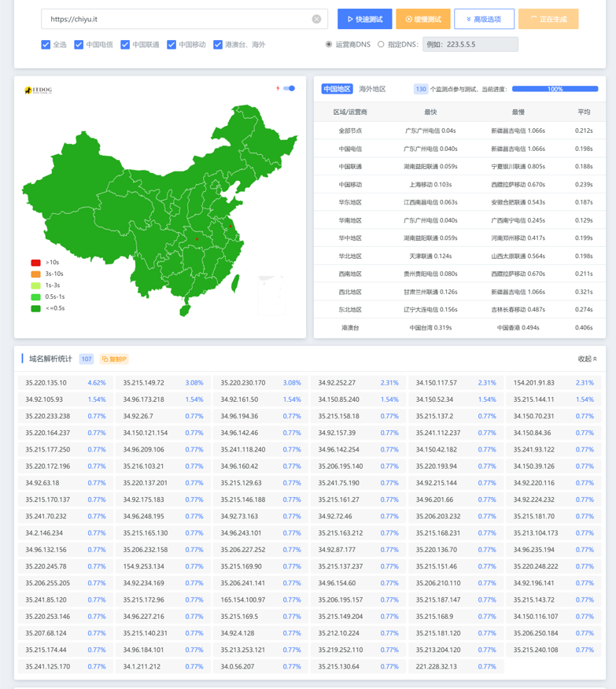The width and height of the screenshot is (616, 689).
Task: Click IP 154.9.253.134
Action: click(144, 566)
